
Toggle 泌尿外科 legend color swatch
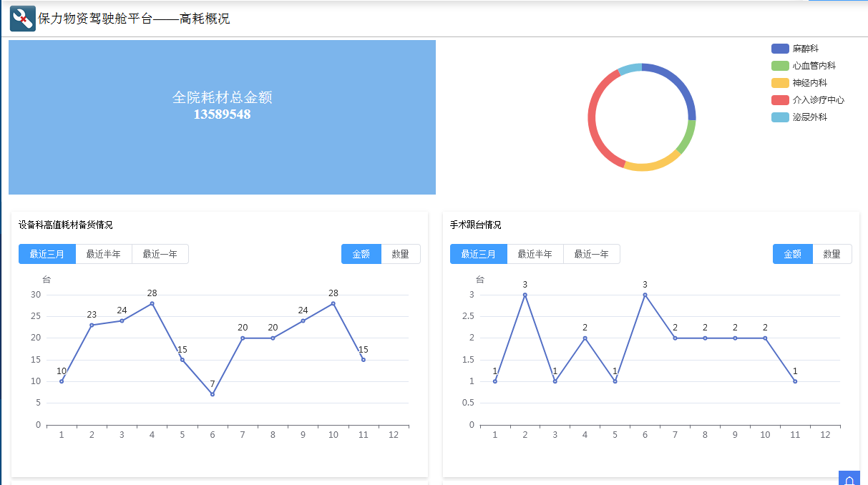pyautogui.click(x=780, y=117)
